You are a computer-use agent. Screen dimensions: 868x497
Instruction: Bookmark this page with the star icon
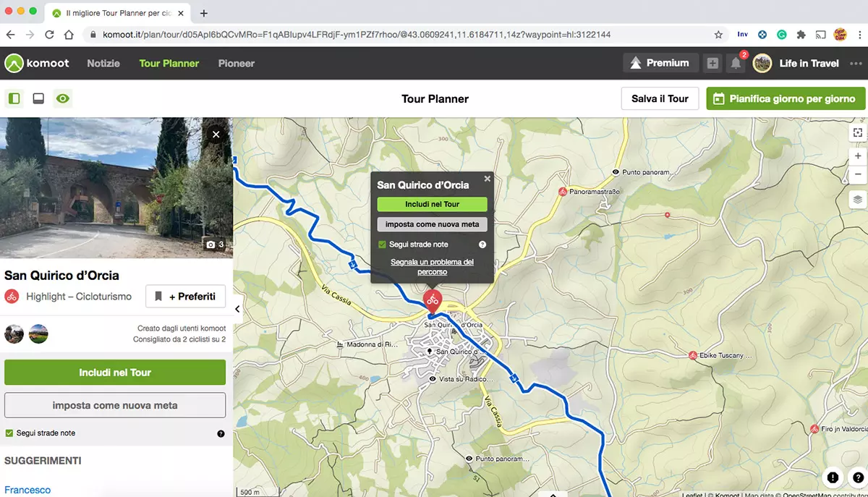click(x=718, y=34)
